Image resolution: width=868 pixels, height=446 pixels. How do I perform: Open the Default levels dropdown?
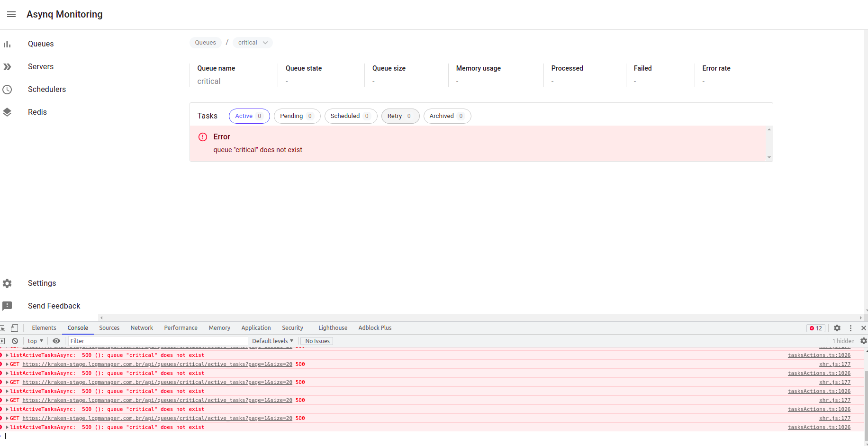(x=272, y=341)
